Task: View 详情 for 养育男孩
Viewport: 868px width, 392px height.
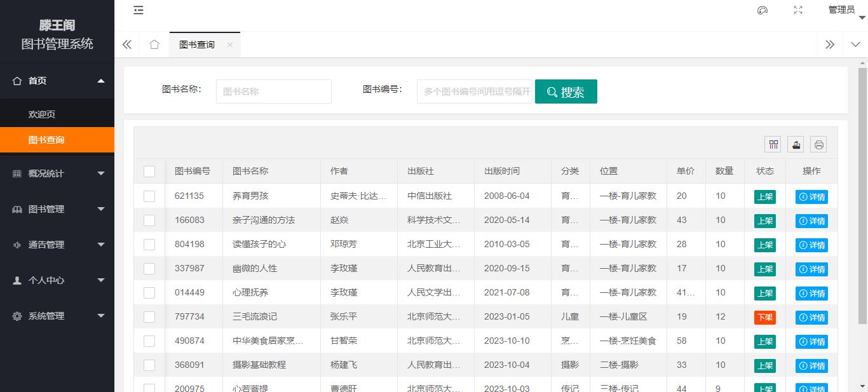Action: pyautogui.click(x=811, y=197)
